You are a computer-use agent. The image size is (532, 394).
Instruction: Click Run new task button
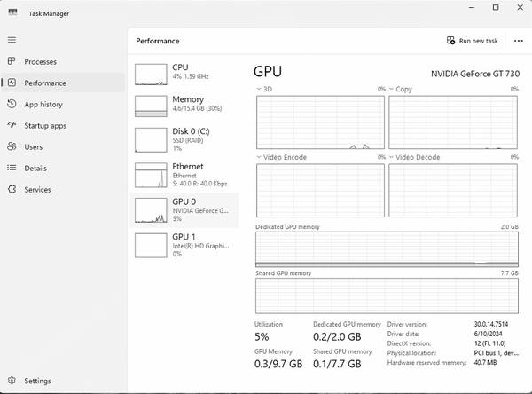(472, 41)
